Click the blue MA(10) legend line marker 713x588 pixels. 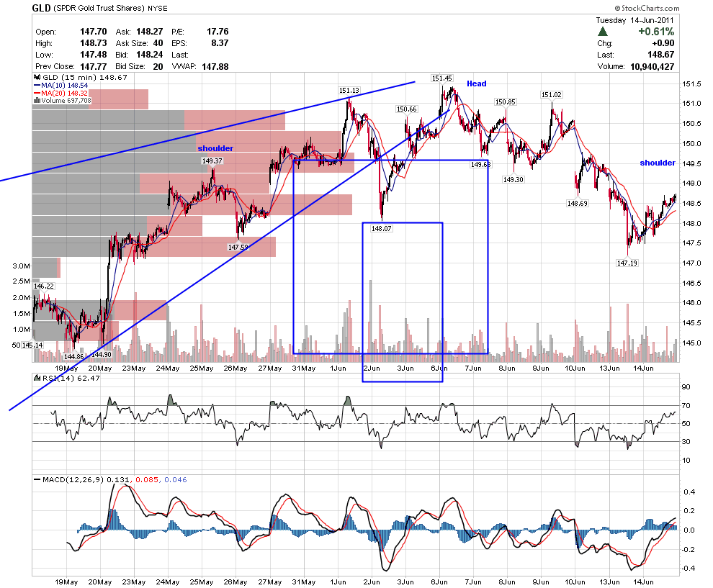37,86
